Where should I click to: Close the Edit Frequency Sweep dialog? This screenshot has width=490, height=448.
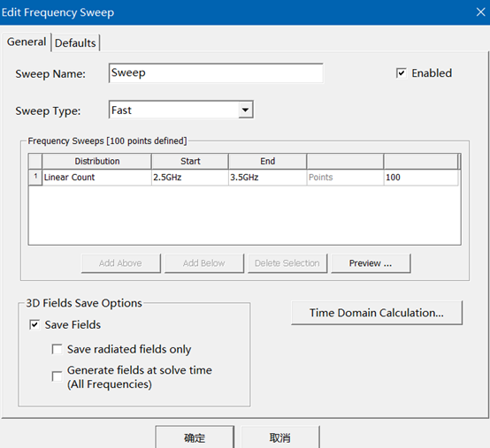(x=480, y=12)
